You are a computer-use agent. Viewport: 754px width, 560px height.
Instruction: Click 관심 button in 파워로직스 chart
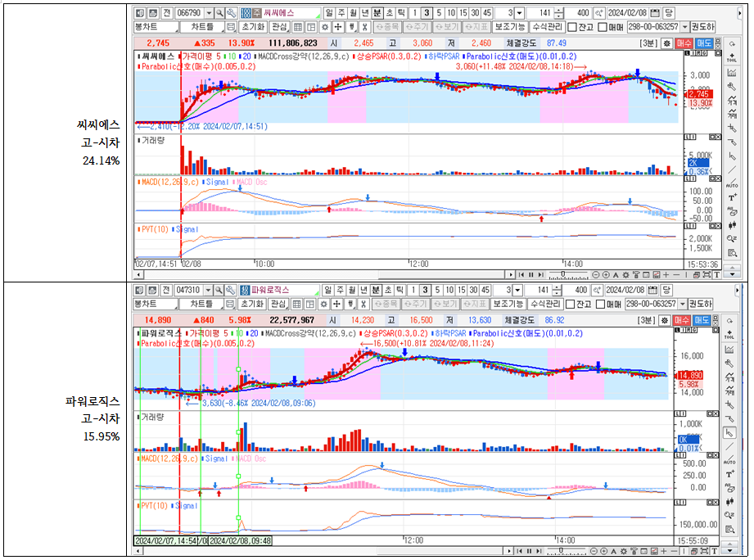pyautogui.click(x=278, y=304)
